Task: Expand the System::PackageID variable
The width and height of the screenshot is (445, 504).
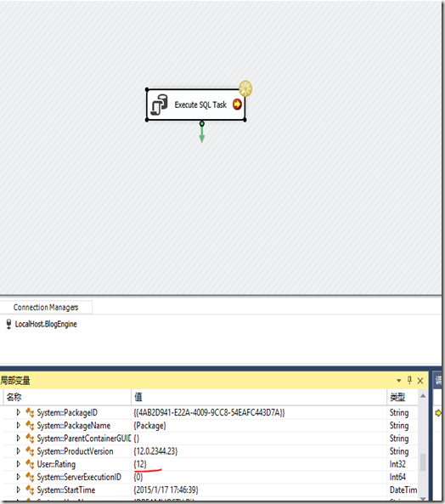Action: pos(19,412)
